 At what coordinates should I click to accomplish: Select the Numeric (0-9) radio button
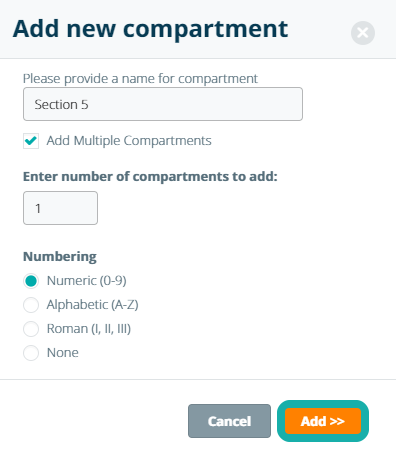(x=31, y=281)
